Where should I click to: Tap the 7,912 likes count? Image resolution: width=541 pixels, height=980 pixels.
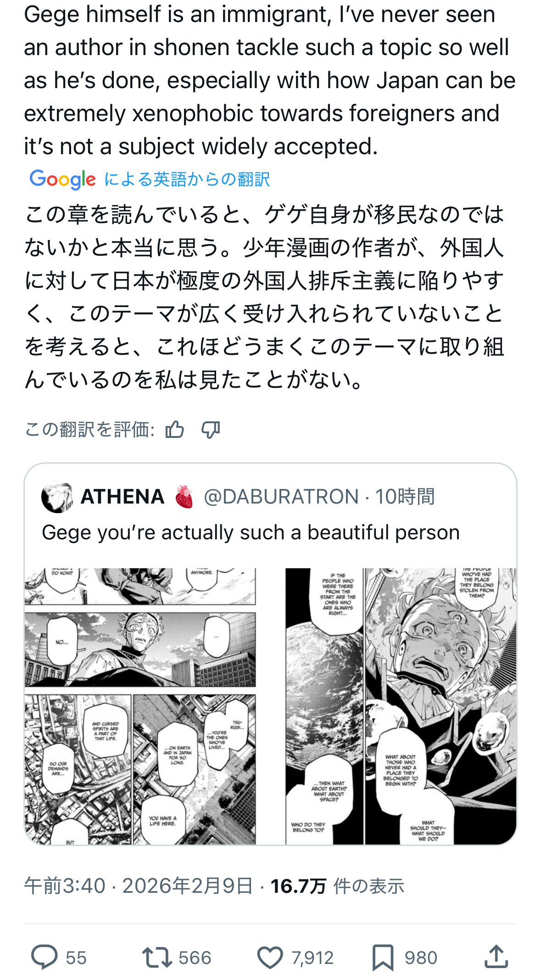[312, 958]
